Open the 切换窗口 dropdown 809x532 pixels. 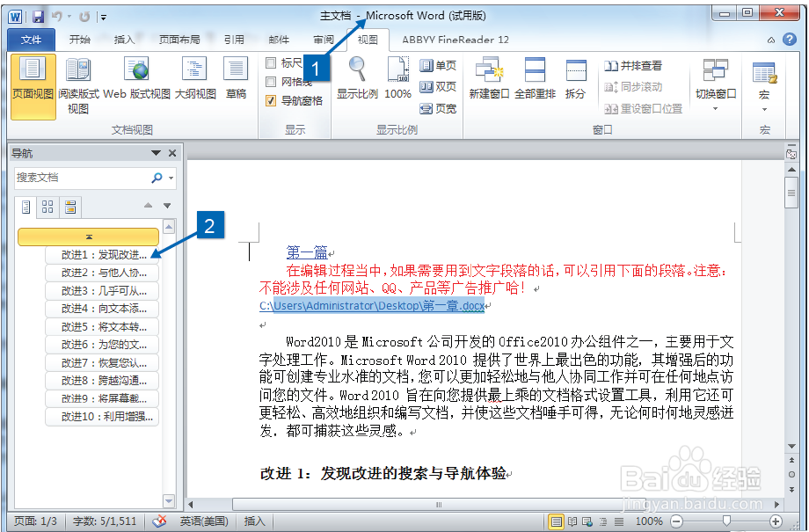point(716,85)
